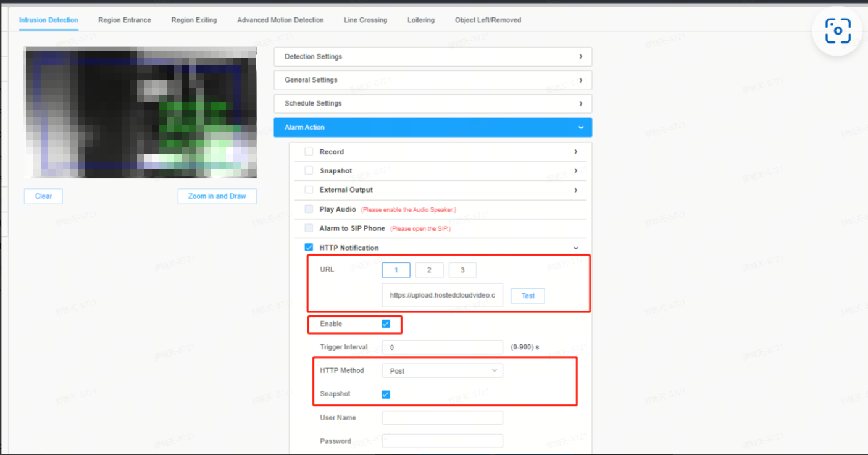
Task: Click the camera preview image
Action: click(x=140, y=113)
